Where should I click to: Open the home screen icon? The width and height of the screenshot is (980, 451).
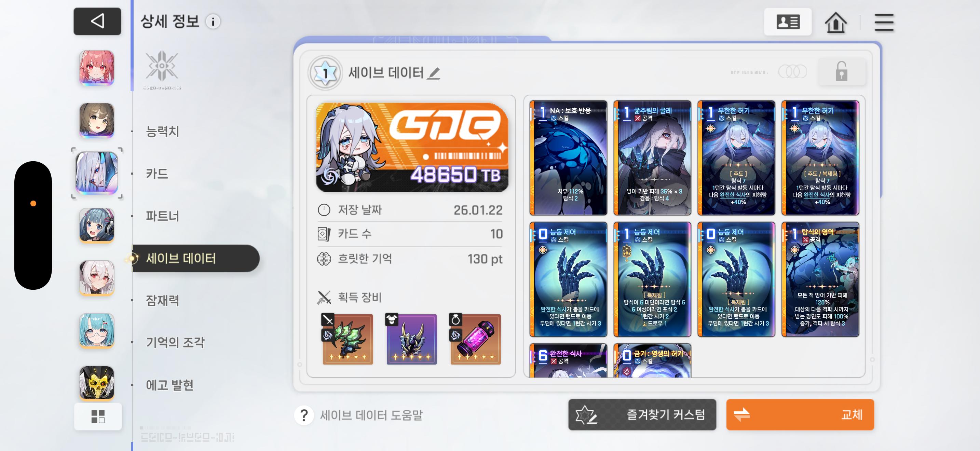point(835,23)
